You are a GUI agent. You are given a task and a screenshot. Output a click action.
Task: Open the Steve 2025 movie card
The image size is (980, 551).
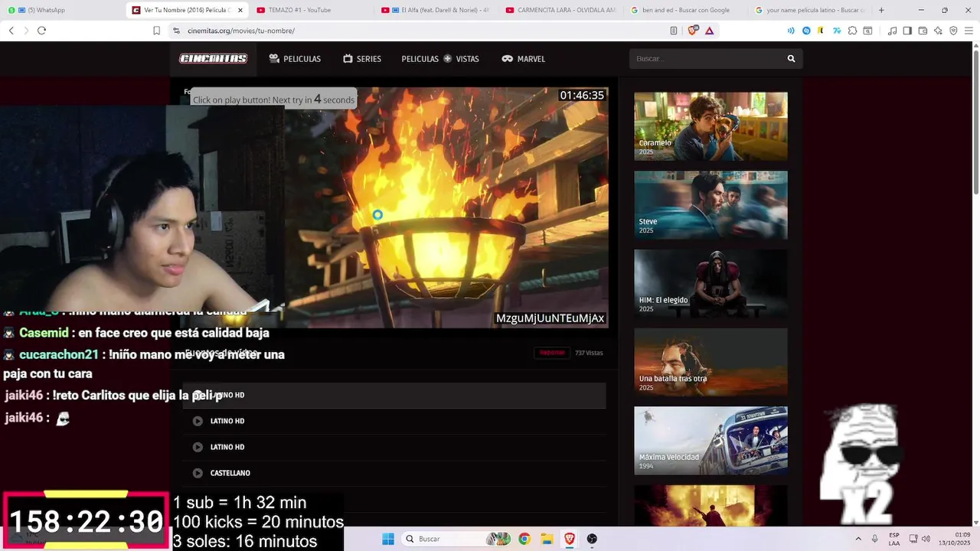710,205
